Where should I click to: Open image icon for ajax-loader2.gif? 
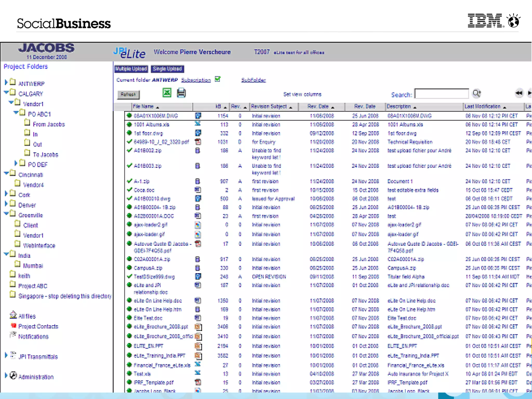198,225
